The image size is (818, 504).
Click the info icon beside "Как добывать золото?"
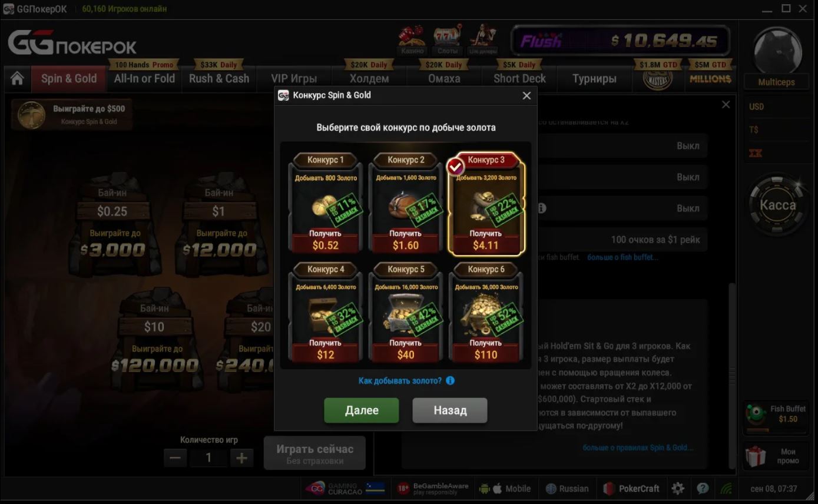450,380
